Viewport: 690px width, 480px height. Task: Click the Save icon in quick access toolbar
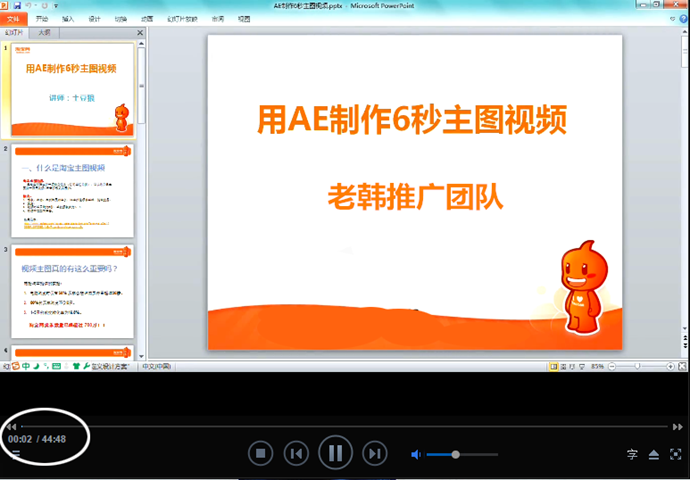[17, 6]
